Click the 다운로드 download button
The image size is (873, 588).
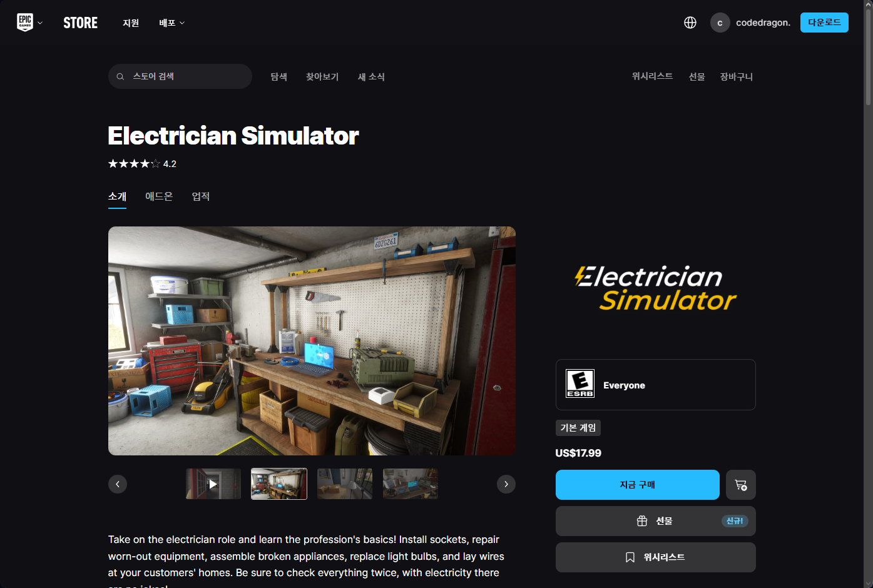tap(824, 23)
